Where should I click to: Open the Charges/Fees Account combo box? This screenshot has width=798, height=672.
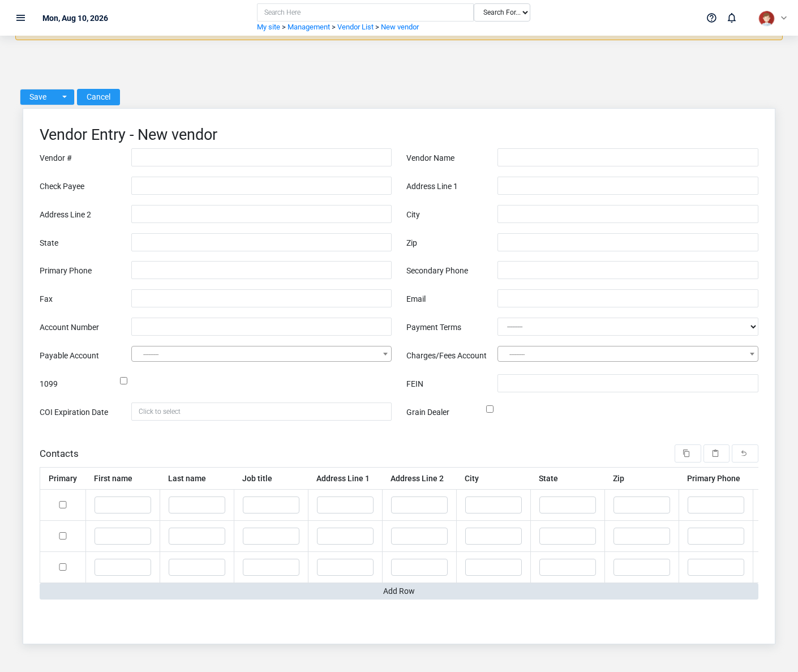(628, 354)
